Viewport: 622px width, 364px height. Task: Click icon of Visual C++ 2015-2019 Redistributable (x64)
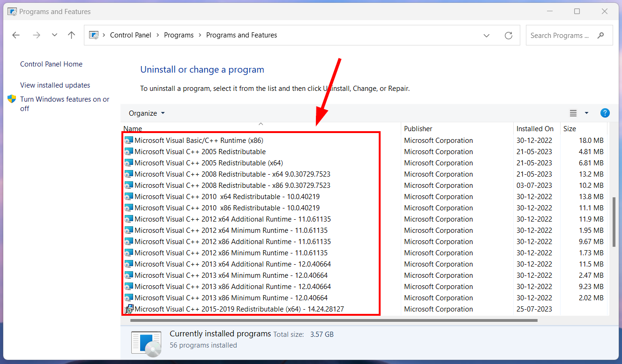tap(128, 309)
